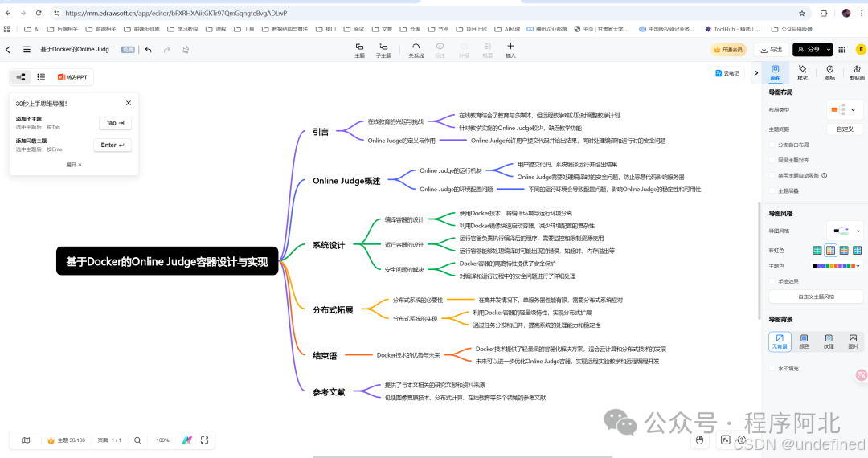The width and height of the screenshot is (868, 458).
Task: Expand the quick start tips (展开)
Action: point(74,165)
